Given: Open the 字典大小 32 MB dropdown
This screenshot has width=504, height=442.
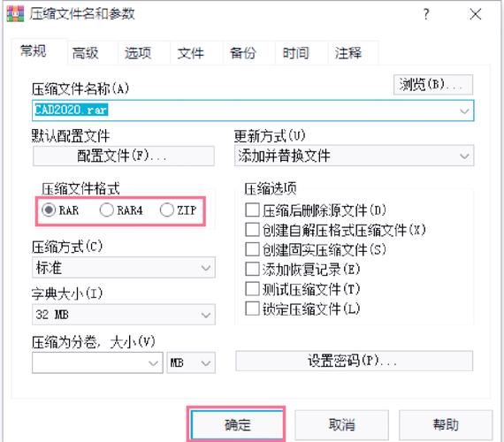Looking at the screenshot, I should 124,315.
